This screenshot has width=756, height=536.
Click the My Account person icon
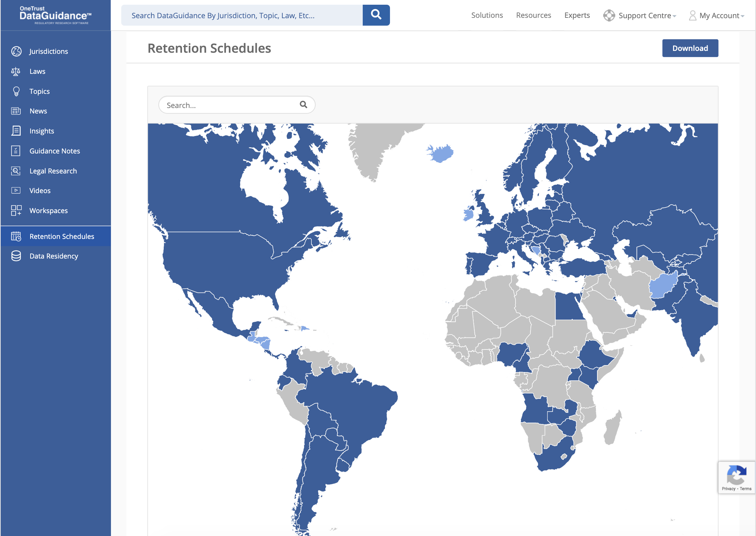(x=692, y=16)
